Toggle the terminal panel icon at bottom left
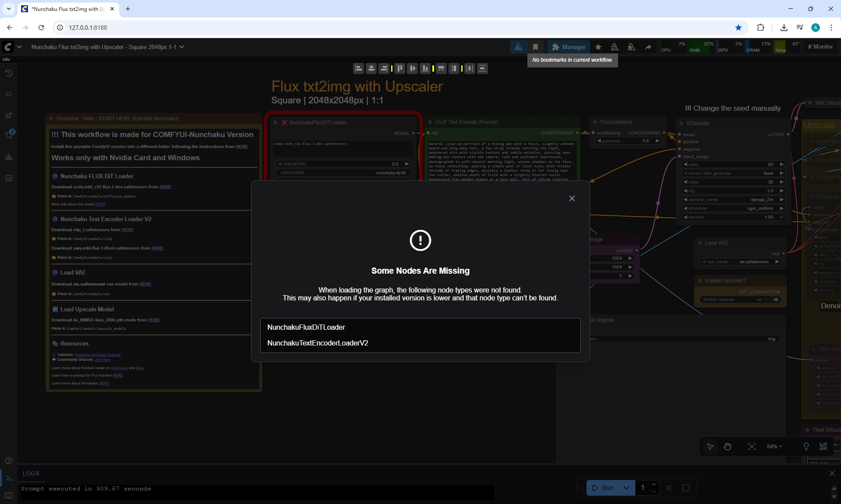Image resolution: width=841 pixels, height=504 pixels. pos(9,478)
